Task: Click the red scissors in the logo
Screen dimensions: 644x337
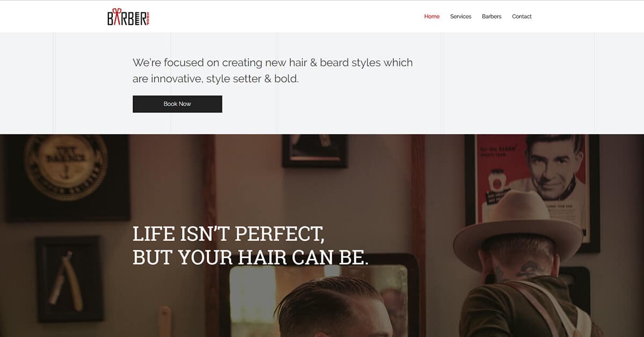Action: pos(117,16)
